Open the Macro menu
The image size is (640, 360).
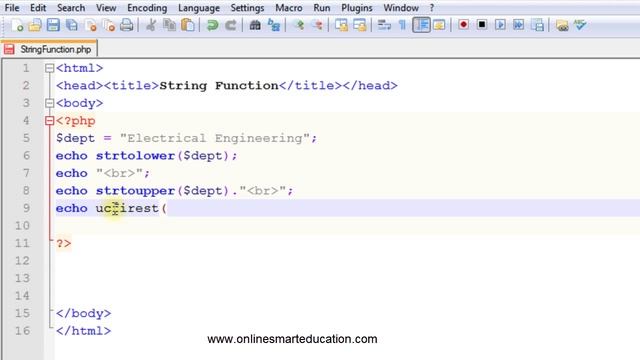289,8
